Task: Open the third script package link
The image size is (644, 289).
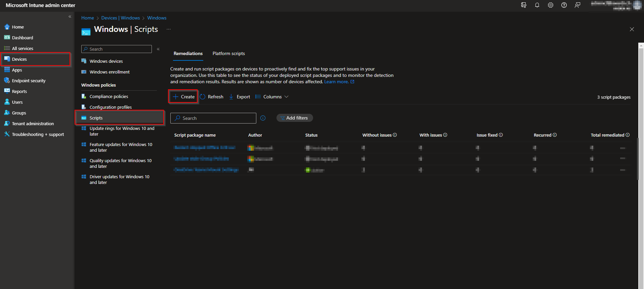Action: (206, 170)
